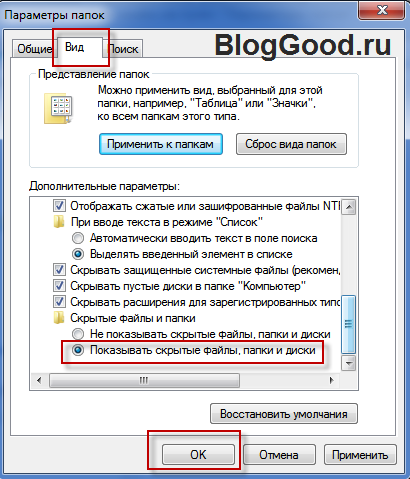The height and width of the screenshot is (479, 410).
Task: Click scroll left arrow of settings list
Action: 39,380
